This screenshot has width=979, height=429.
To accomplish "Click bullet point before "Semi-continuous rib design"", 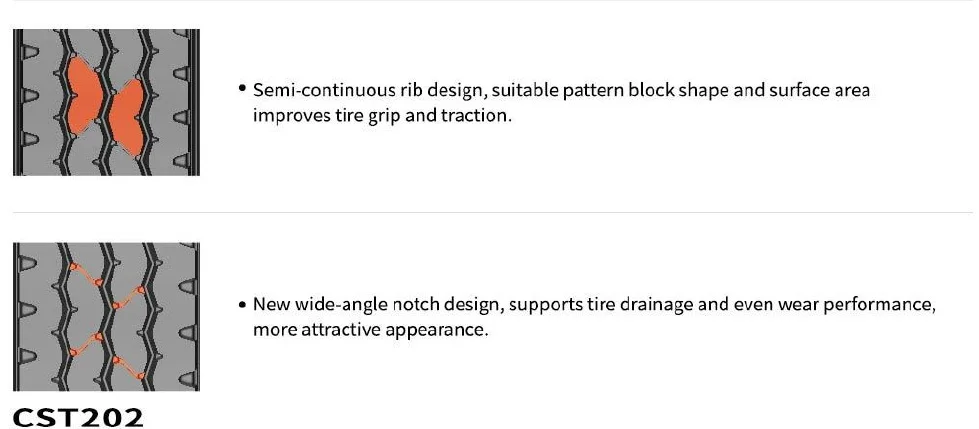I will [243, 90].
